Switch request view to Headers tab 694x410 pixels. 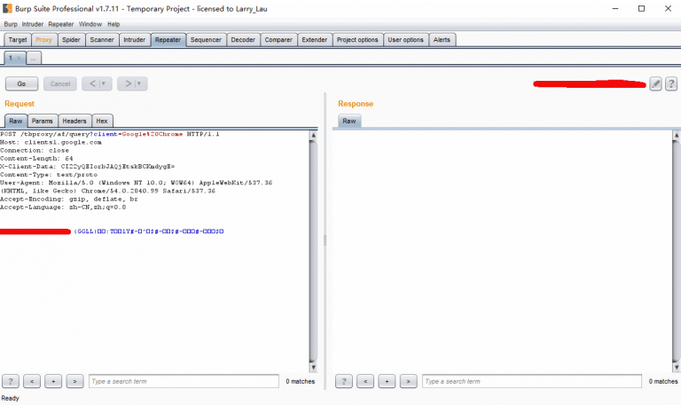(x=74, y=121)
